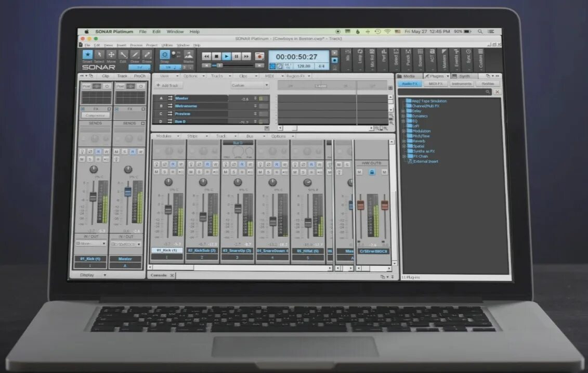Pause the transport

click(236, 56)
